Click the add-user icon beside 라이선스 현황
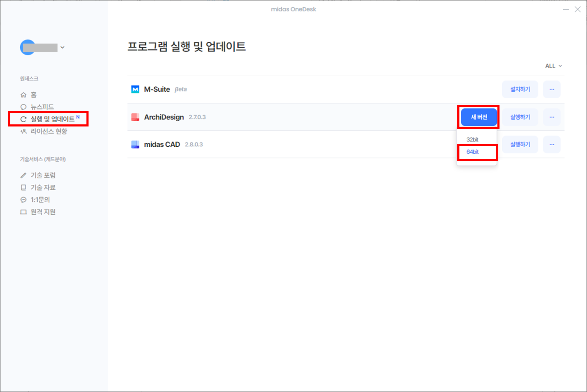Image resolution: width=587 pixels, height=392 pixels. (23, 131)
